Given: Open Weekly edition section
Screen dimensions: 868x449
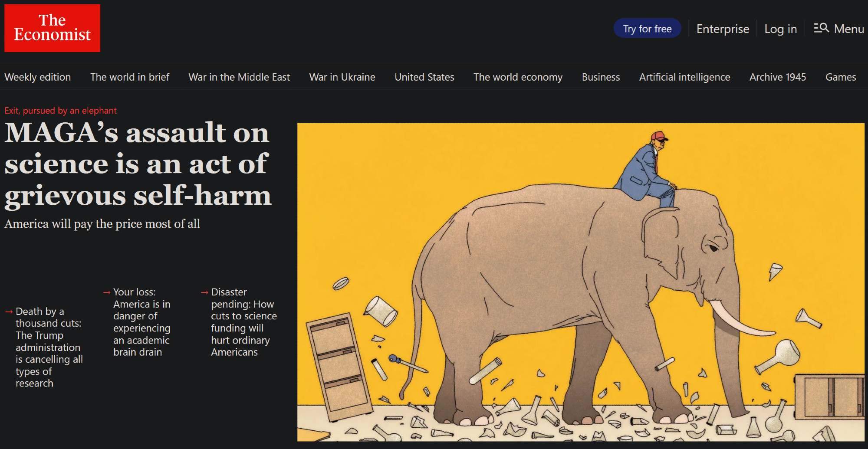Looking at the screenshot, I should pyautogui.click(x=38, y=77).
